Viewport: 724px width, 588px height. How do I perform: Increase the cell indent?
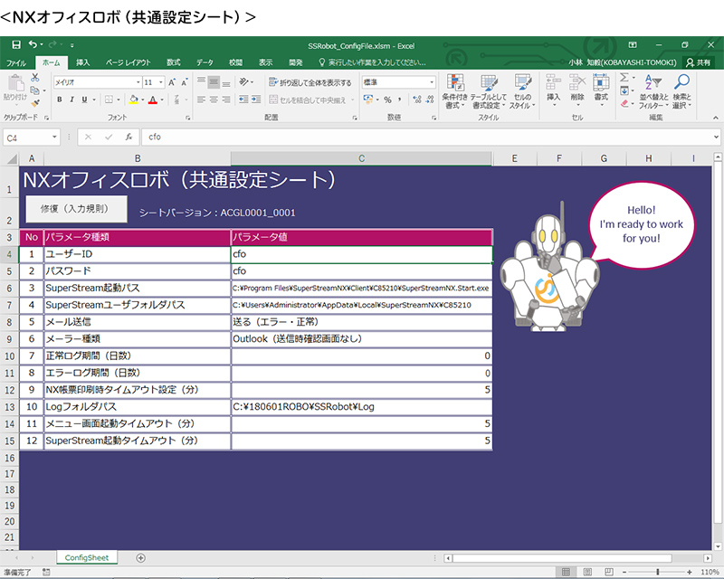[256, 100]
